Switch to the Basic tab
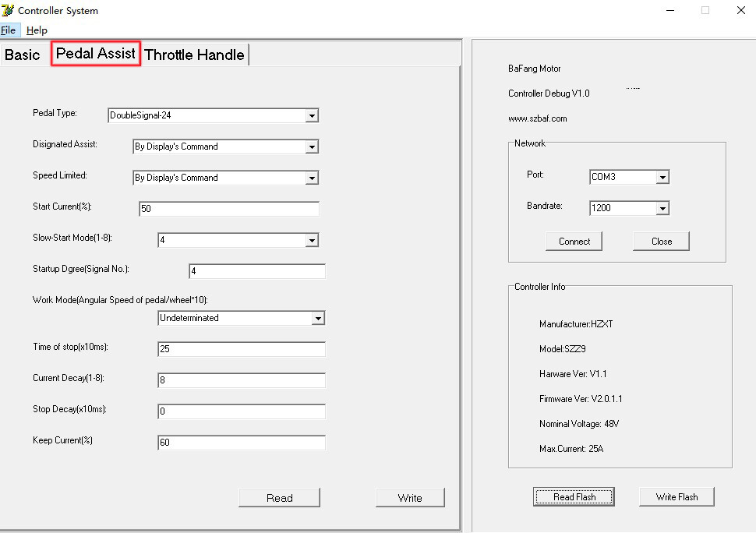Screen dimensions: 756x533 pyautogui.click(x=22, y=55)
